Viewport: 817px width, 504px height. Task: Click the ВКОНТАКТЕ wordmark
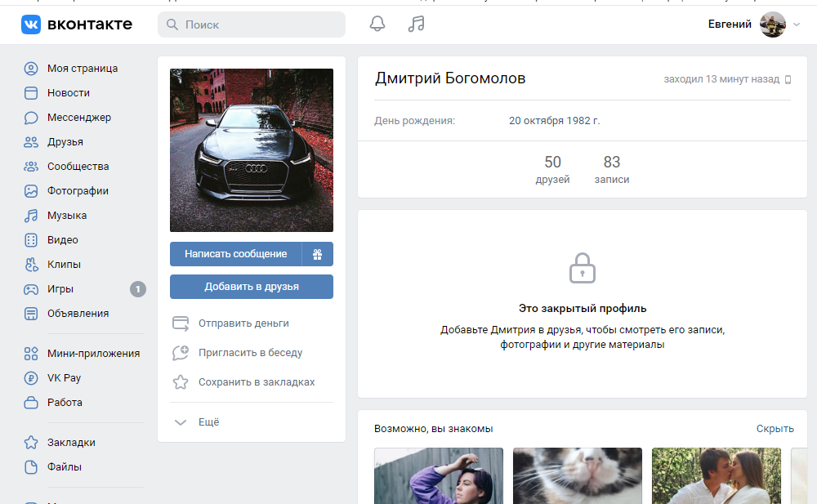(x=90, y=25)
